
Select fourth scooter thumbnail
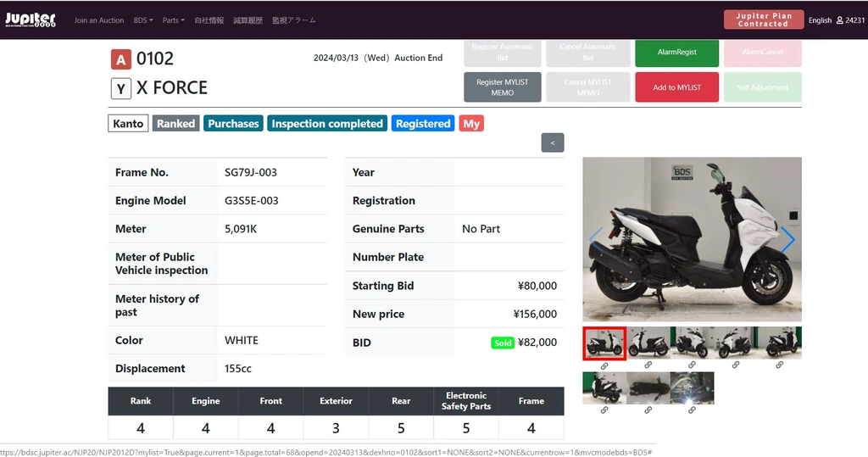tap(736, 343)
